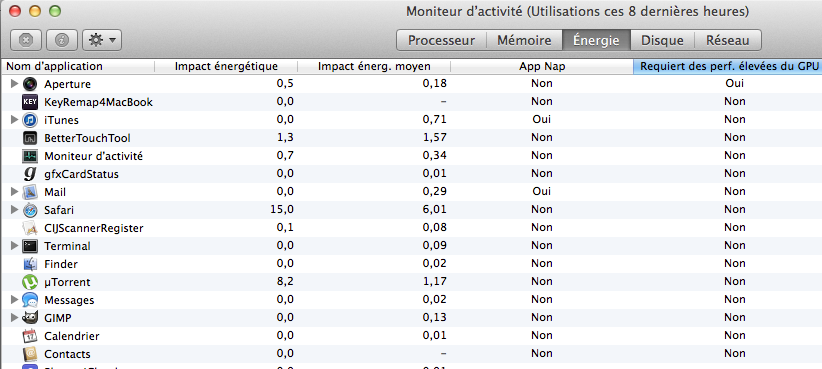Select the µTorrent green icon
Image resolution: width=822 pixels, height=369 pixels.
pos(30,282)
